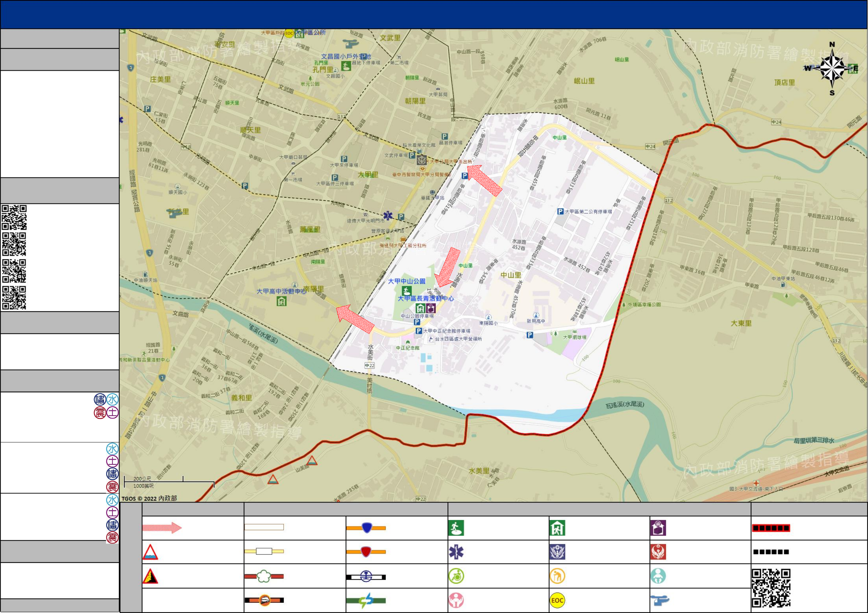
Task: Click the green line with lightning bolt symbol
Action: pos(366,601)
